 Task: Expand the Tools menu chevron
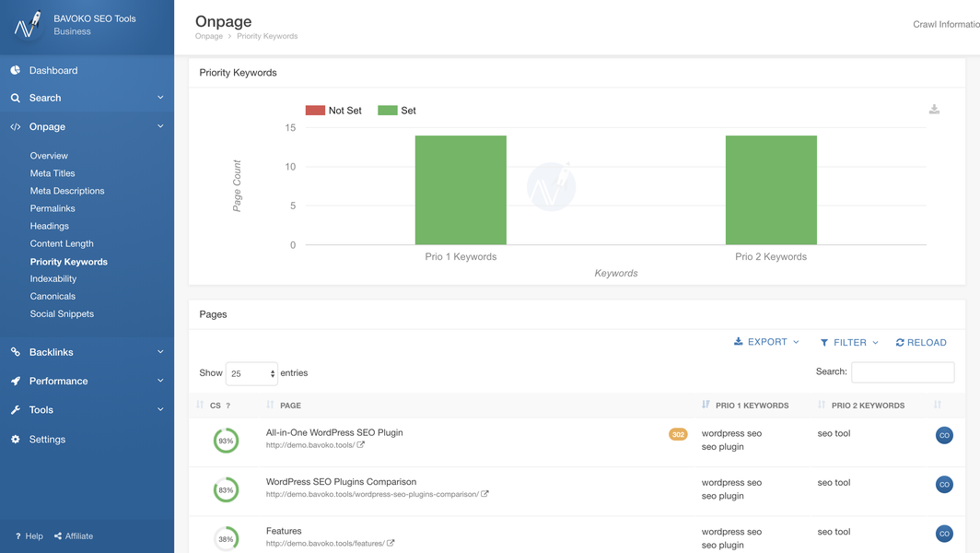(x=160, y=409)
